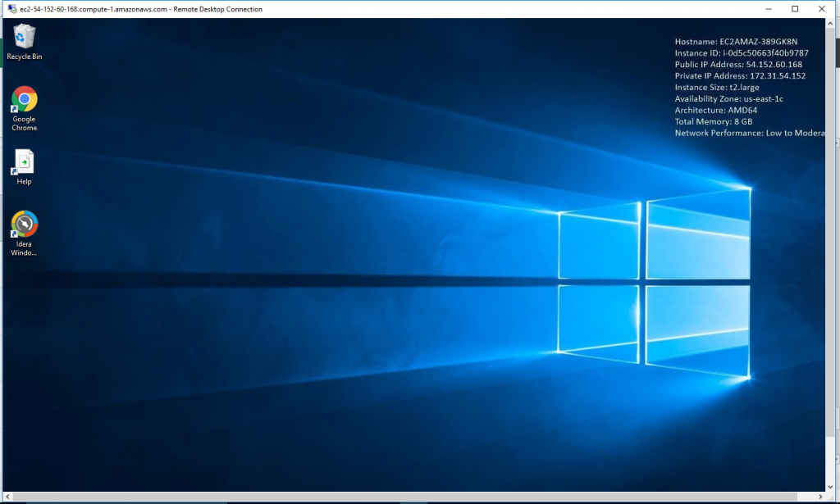This screenshot has width=840, height=504.
Task: Click the right arrow on the horizontal scrollbar
Action: 820,496
